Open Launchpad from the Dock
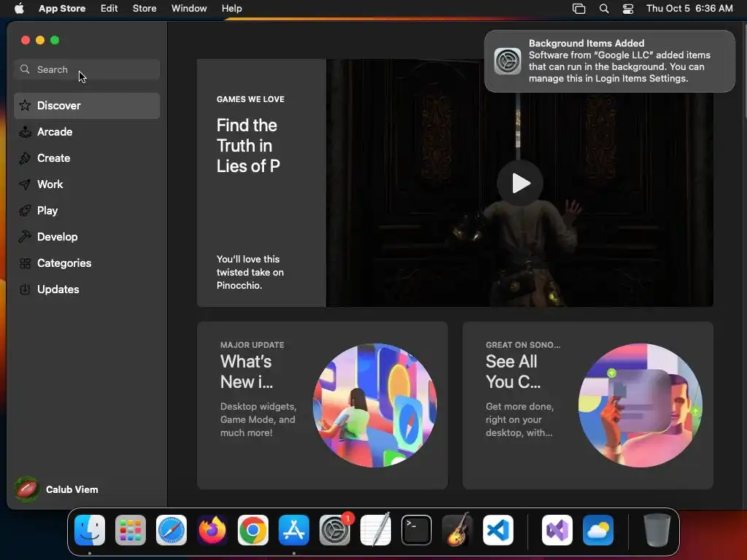This screenshot has width=747, height=560. 131,530
